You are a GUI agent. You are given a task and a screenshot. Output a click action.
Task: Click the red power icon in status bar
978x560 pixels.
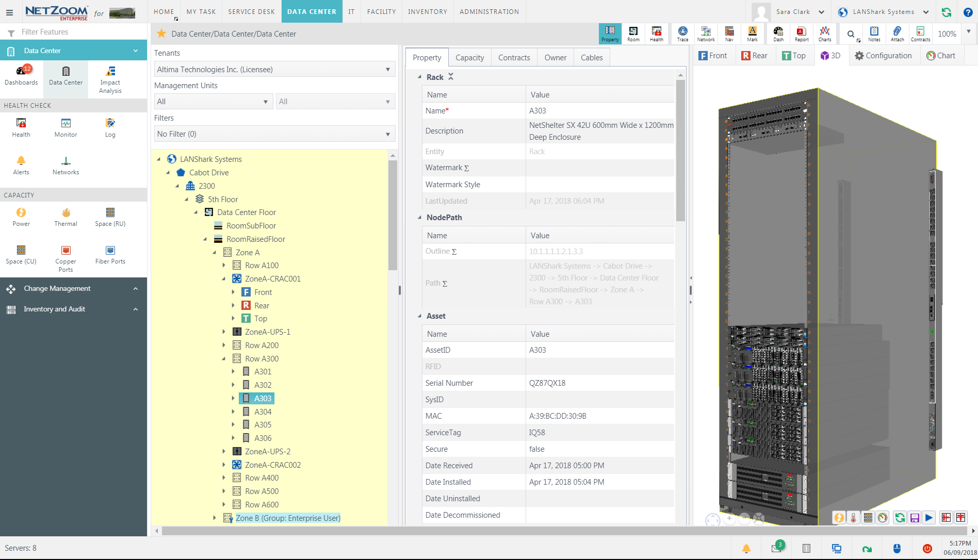(927, 549)
